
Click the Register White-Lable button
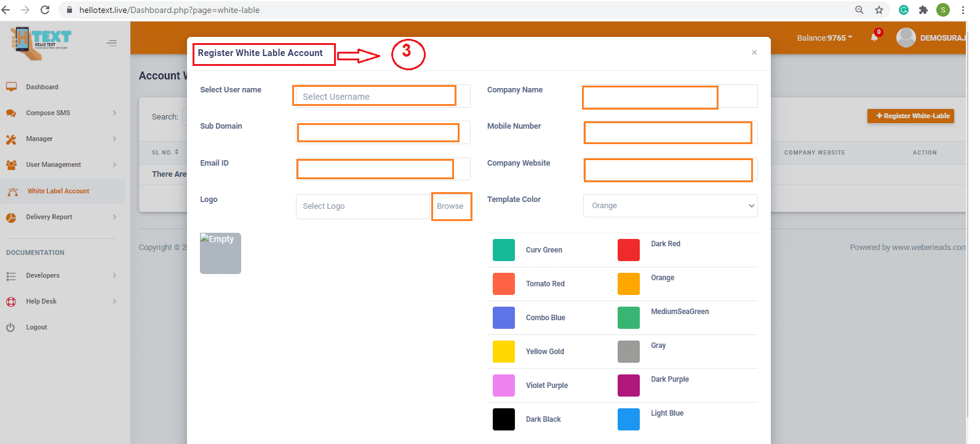(910, 116)
